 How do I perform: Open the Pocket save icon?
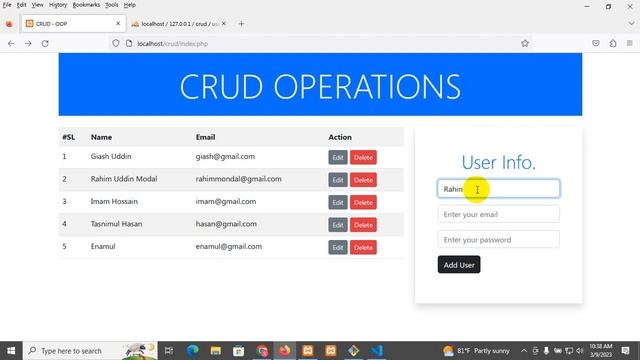[596, 43]
